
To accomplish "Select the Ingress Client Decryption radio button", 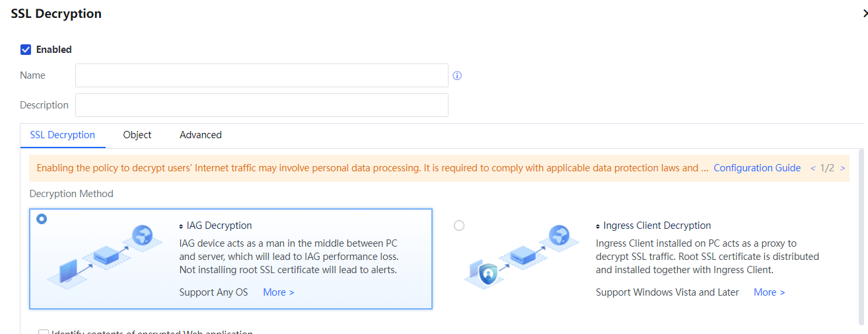I will (459, 226).
